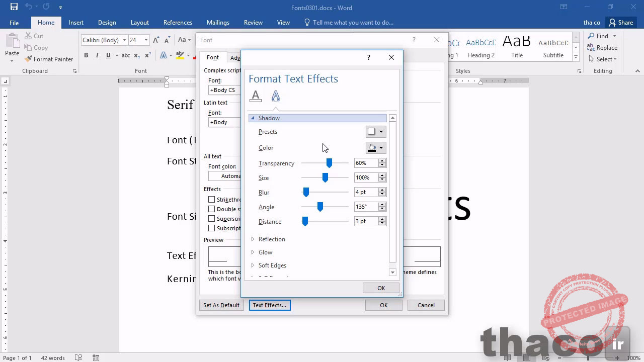Switch to the Review ribbon tab
This screenshot has width=644, height=362.
[x=253, y=22]
